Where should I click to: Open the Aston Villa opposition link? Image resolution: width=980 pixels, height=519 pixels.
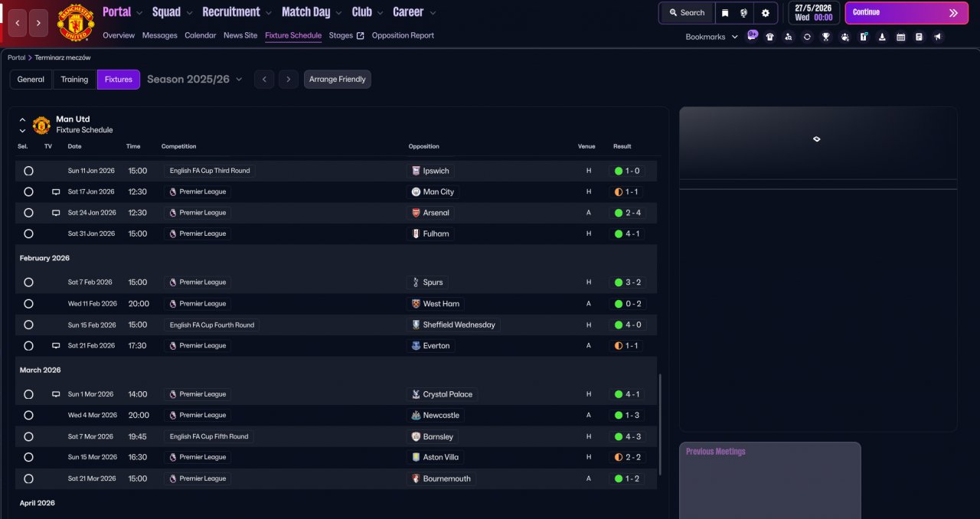click(435, 457)
